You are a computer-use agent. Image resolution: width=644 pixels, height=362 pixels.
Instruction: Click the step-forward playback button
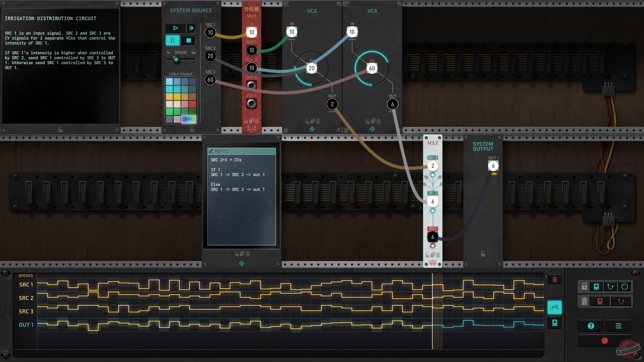191,28
